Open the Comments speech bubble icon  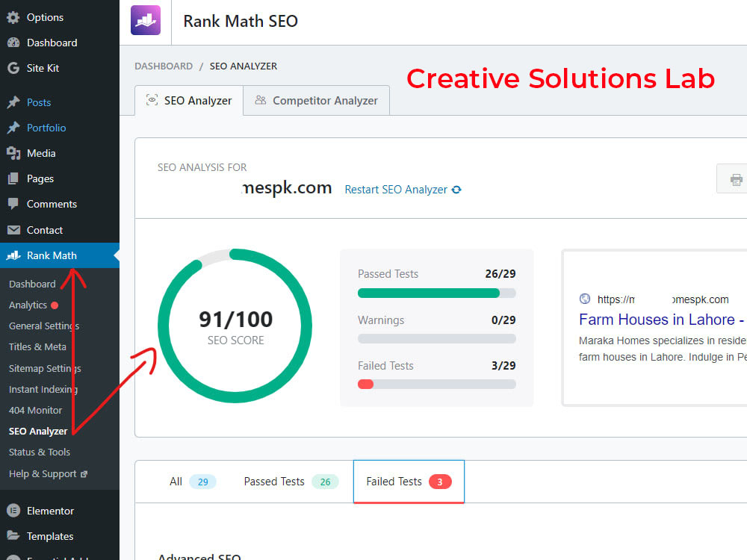[x=13, y=204]
